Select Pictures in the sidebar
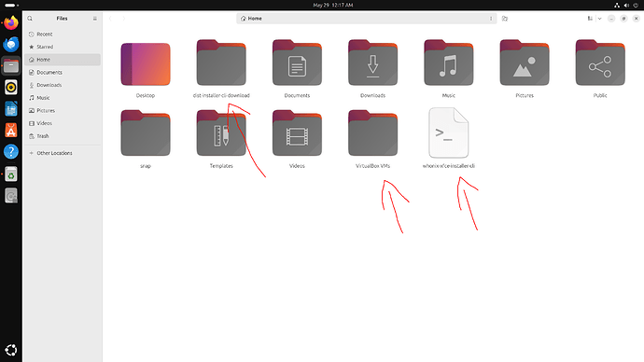 click(63, 110)
